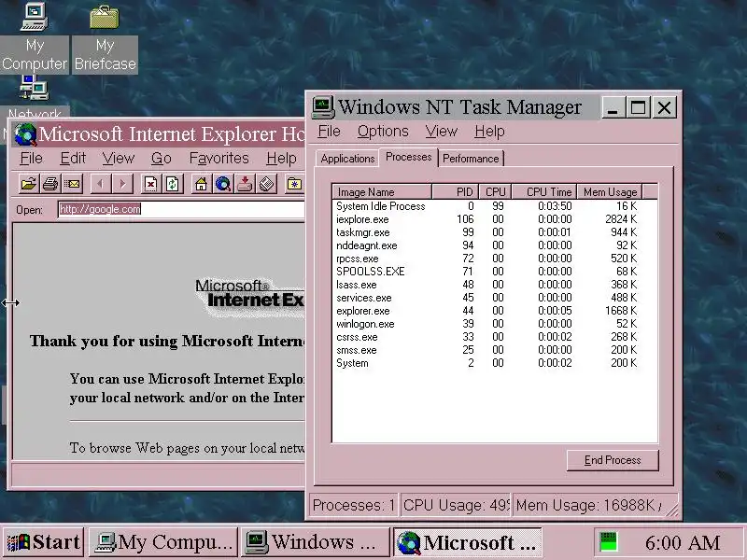
Task: Click the Open address field with http://google.com
Action: point(181,209)
